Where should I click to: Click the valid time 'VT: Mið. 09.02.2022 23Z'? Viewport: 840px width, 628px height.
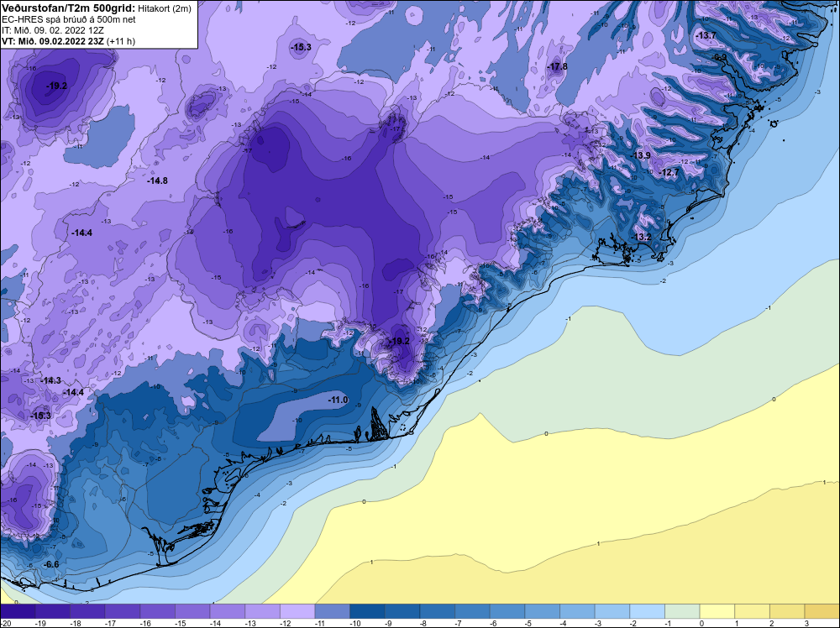[x=53, y=41]
